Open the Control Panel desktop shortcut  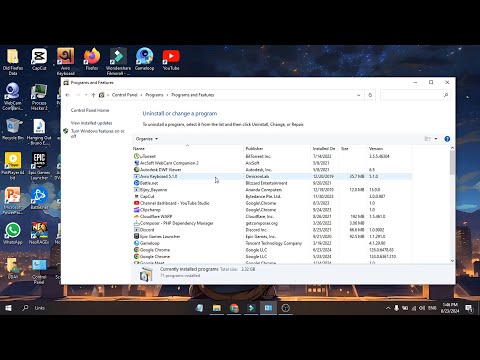39,271
